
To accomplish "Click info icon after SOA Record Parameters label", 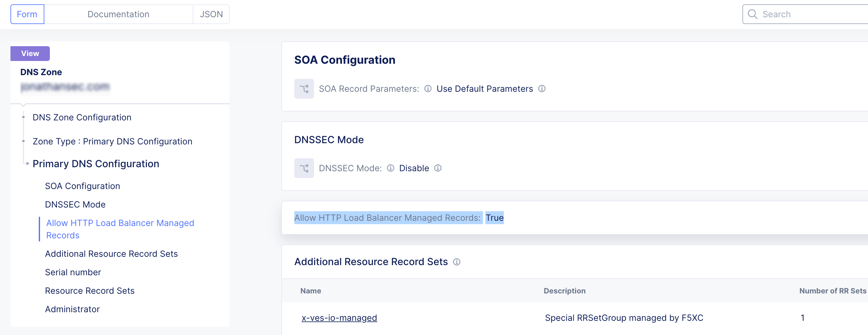I will tap(428, 89).
